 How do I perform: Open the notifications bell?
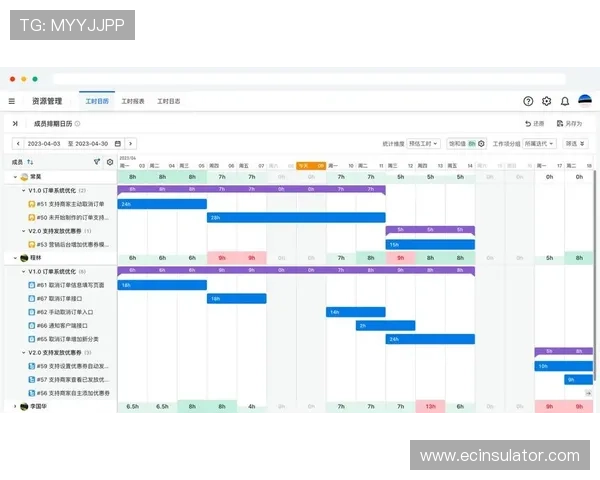point(565,101)
